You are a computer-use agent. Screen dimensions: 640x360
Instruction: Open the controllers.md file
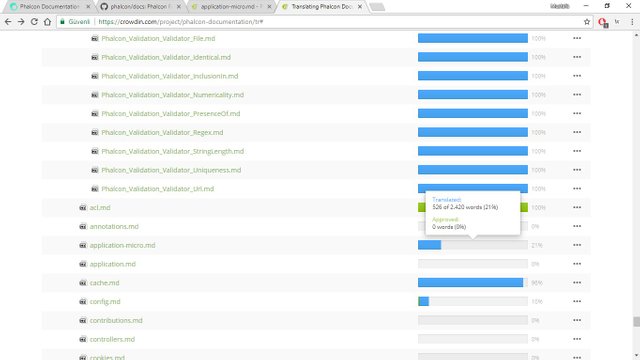click(x=112, y=339)
